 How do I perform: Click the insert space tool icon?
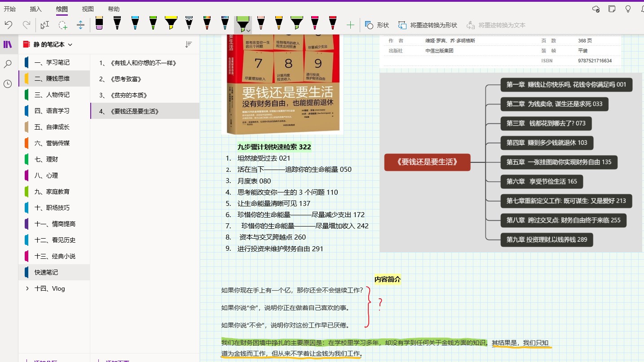point(80,25)
